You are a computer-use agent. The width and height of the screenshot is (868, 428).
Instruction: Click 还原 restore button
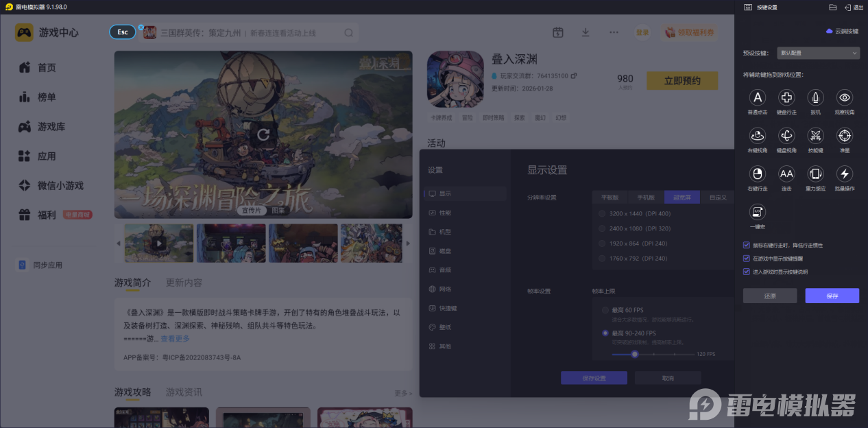(x=770, y=296)
